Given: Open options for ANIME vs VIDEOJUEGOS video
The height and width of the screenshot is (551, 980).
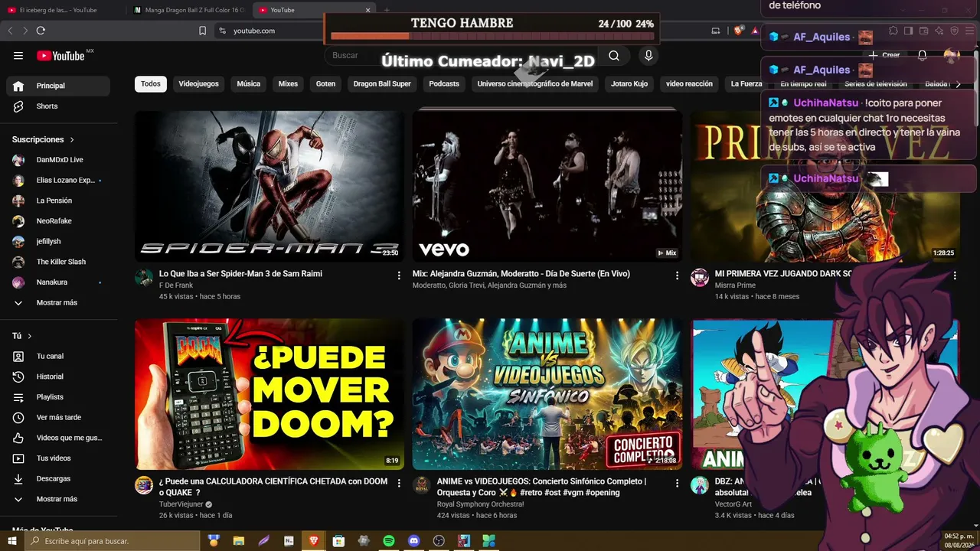Looking at the screenshot, I should click(677, 484).
